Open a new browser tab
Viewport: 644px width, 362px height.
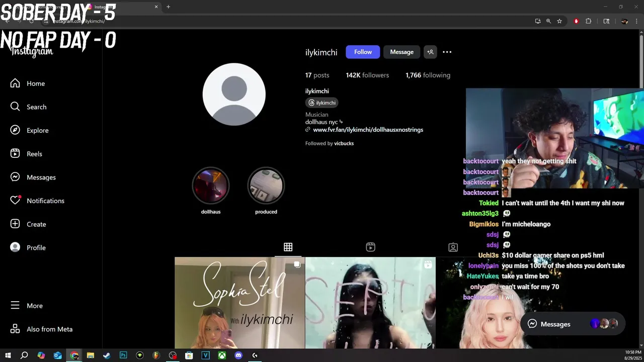168,7
